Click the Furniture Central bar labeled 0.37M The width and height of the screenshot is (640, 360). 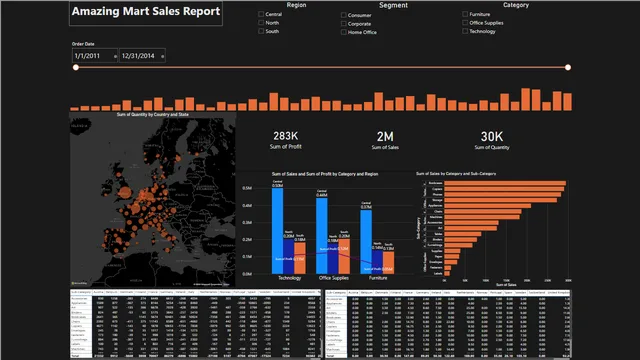(366, 242)
